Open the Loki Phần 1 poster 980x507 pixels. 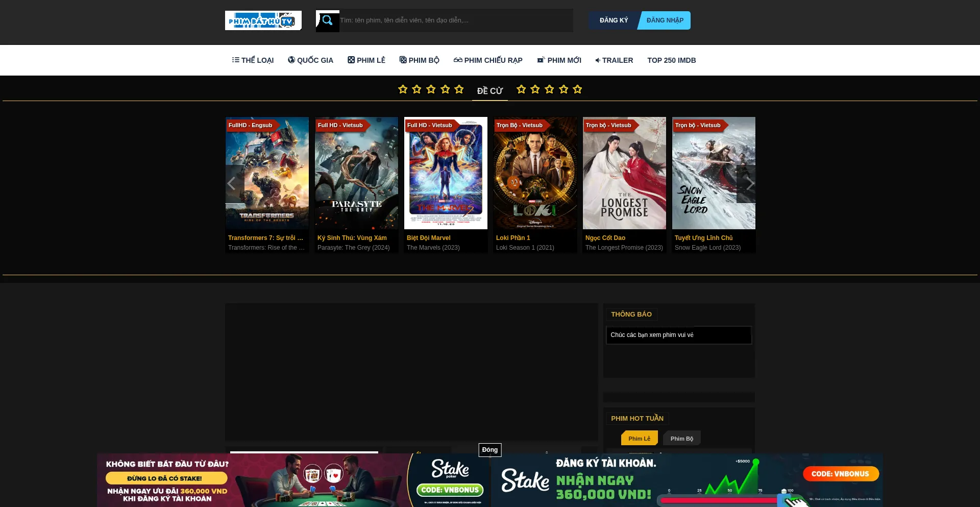coord(535,173)
